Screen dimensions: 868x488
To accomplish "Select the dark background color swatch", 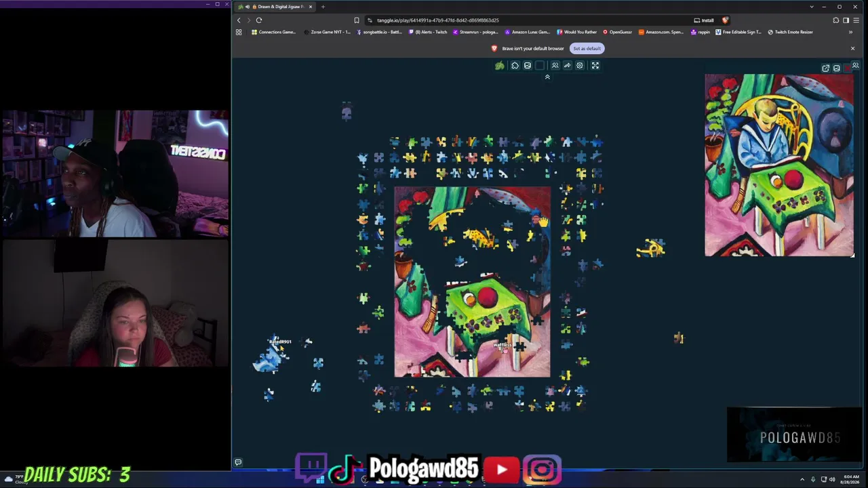I will click(540, 66).
